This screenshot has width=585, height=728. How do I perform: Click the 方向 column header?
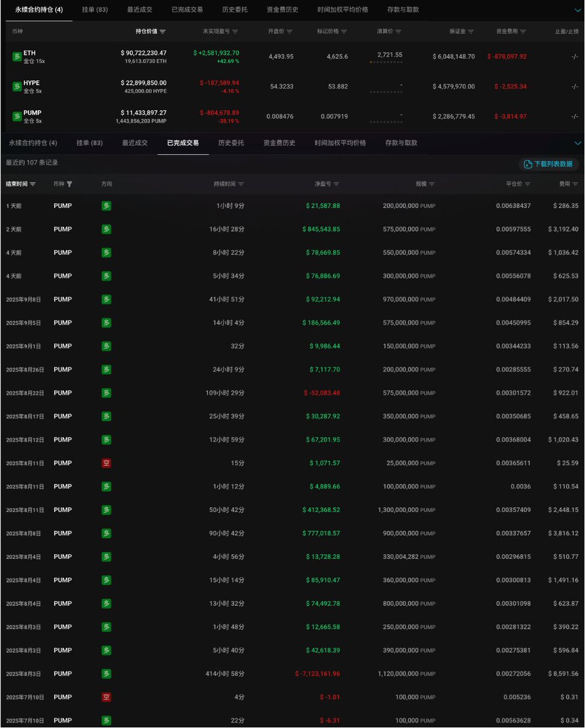pyautogui.click(x=107, y=184)
